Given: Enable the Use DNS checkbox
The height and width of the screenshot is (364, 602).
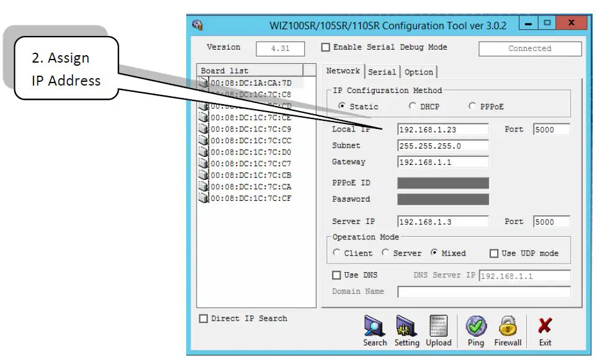Looking at the screenshot, I should pos(336,275).
